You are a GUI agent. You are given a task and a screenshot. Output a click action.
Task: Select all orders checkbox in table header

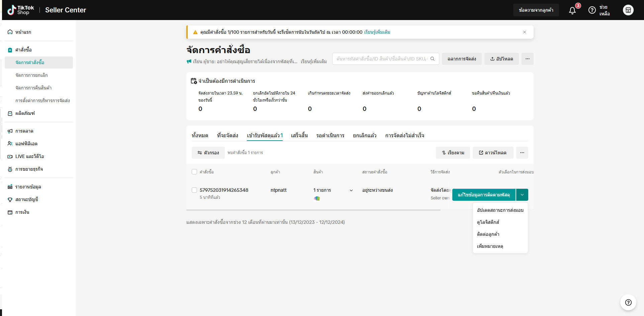(194, 172)
